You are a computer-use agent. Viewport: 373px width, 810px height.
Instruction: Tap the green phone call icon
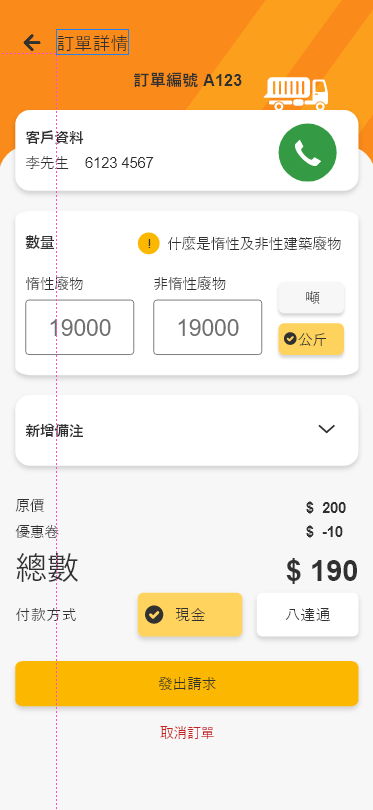[x=307, y=152]
